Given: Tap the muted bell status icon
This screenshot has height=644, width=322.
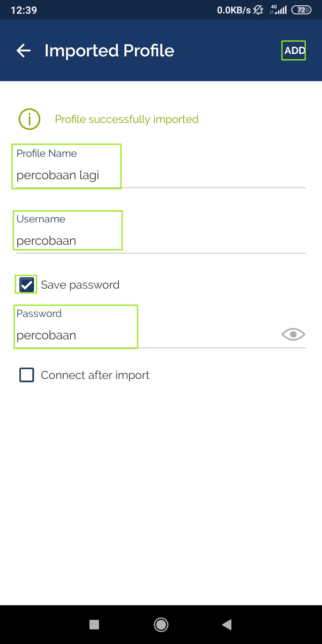Looking at the screenshot, I should [258, 10].
